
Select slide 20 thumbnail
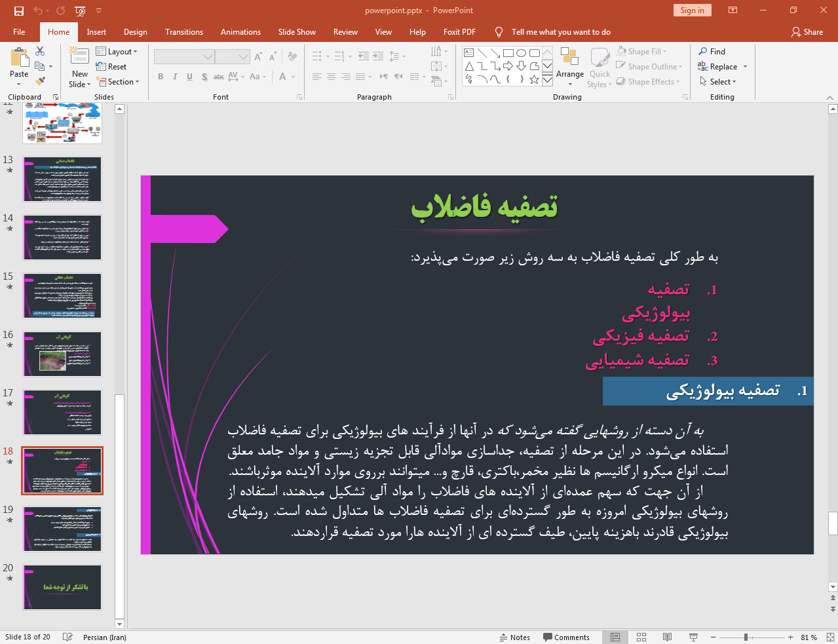point(62,588)
